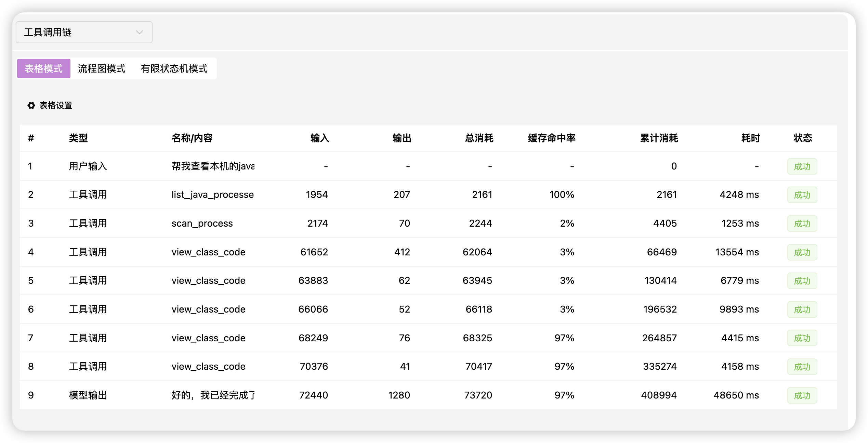
Task: Click the 48650 ms duration cell
Action: click(x=736, y=395)
